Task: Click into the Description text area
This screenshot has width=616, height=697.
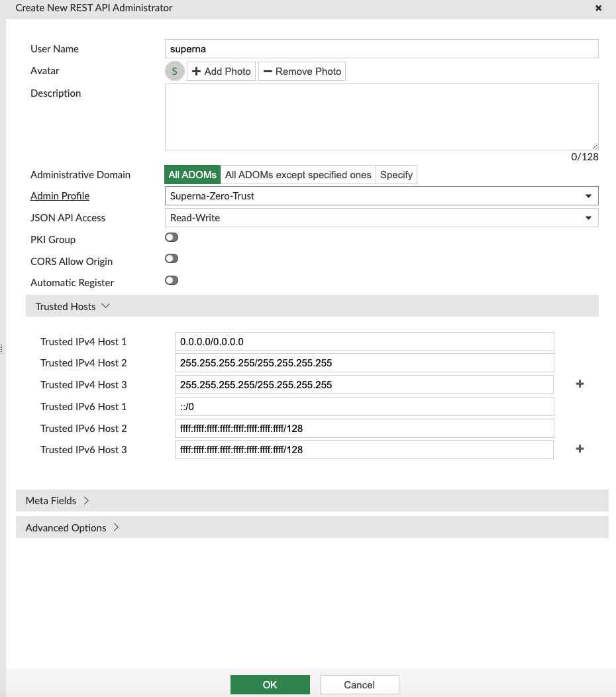Action: (381, 117)
